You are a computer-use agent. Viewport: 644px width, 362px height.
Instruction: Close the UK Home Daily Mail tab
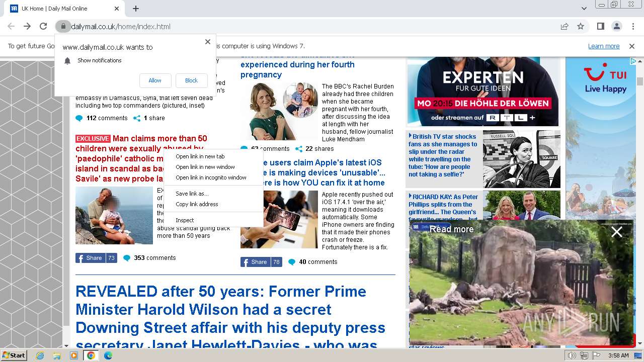(x=117, y=9)
